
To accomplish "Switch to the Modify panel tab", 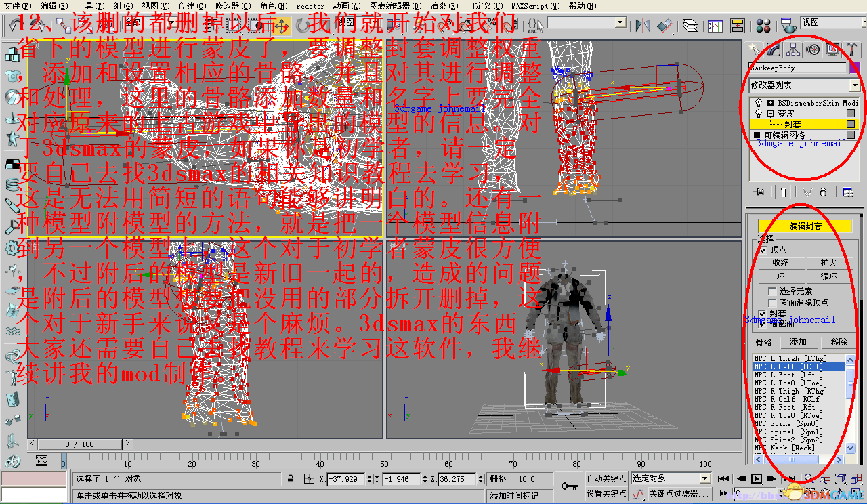I will (x=774, y=49).
